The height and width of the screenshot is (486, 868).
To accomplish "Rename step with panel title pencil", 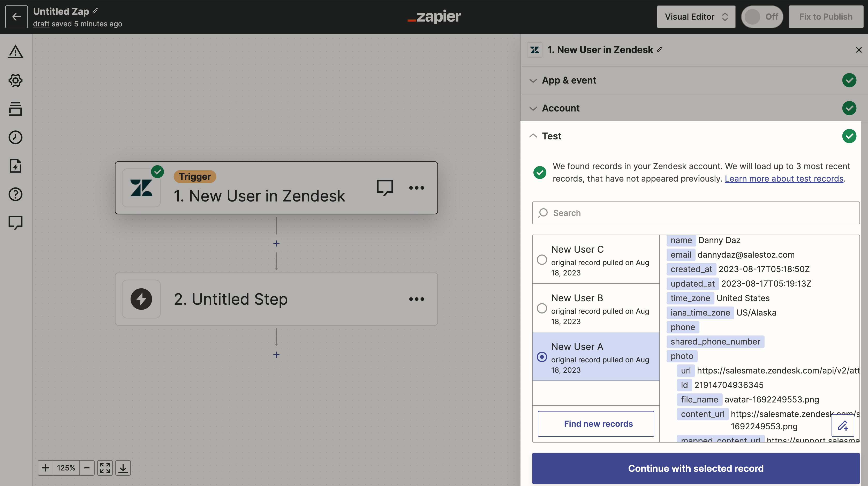I will coord(659,50).
